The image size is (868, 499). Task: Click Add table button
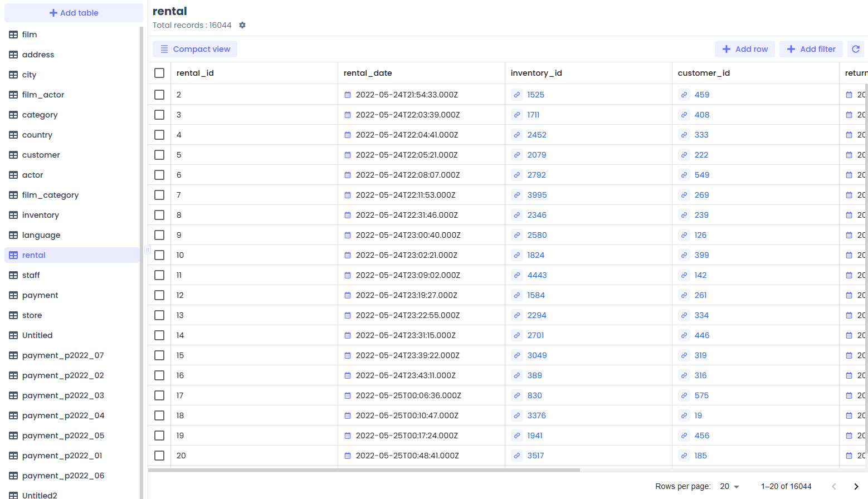(74, 13)
